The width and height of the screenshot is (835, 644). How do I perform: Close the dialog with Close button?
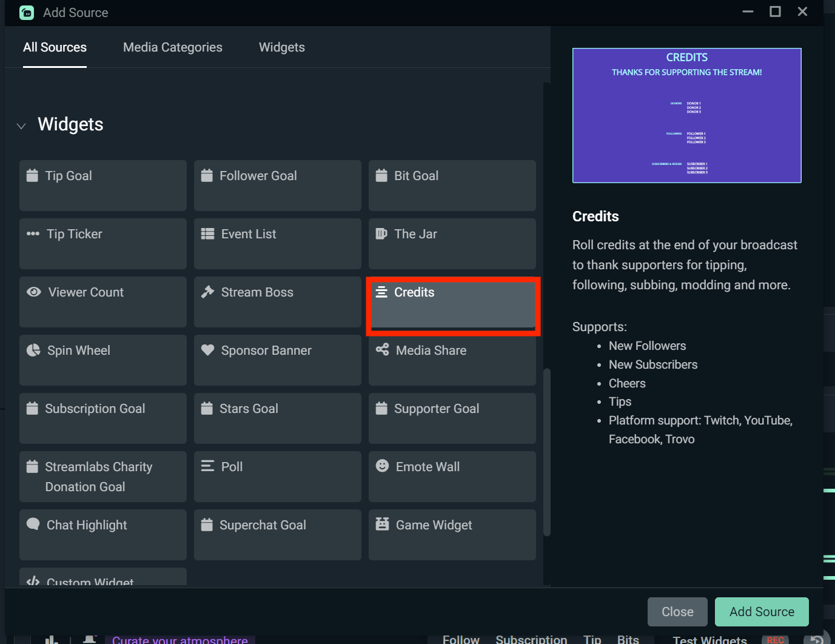tap(677, 611)
